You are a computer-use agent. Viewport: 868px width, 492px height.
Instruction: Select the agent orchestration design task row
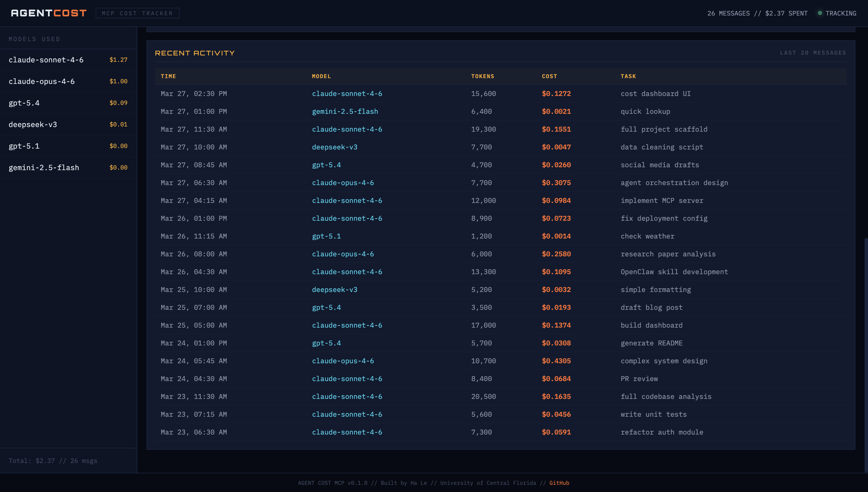click(674, 183)
